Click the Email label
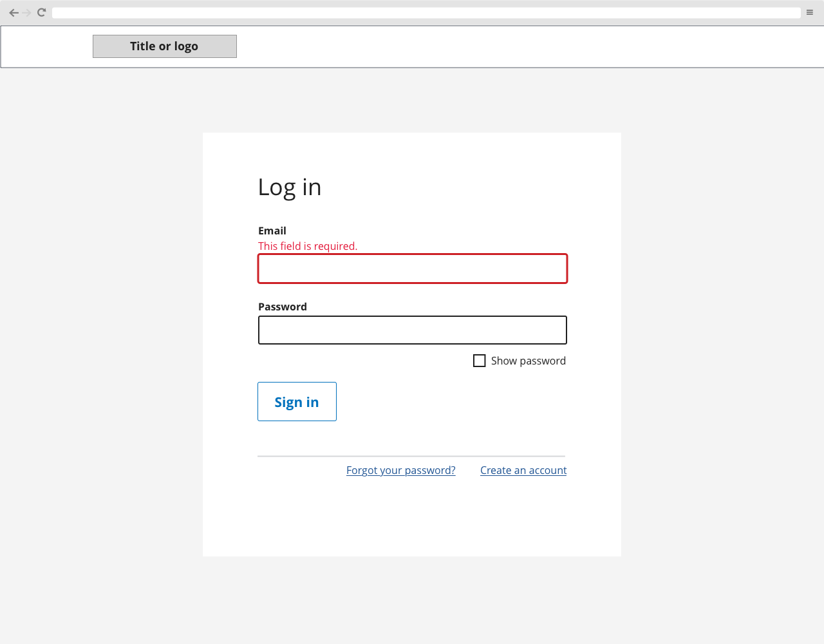Image resolution: width=824 pixels, height=644 pixels. 272,231
